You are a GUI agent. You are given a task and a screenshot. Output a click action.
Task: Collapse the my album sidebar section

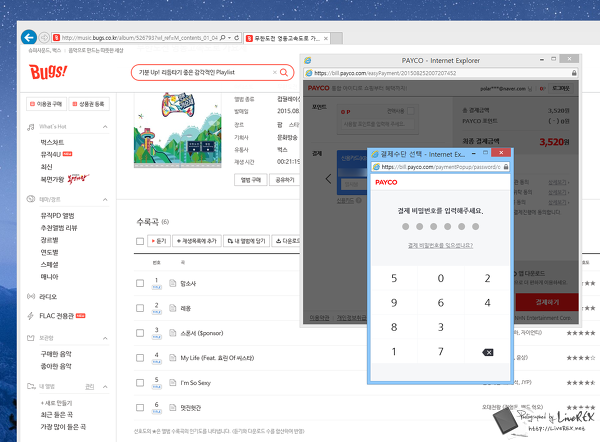click(105, 387)
